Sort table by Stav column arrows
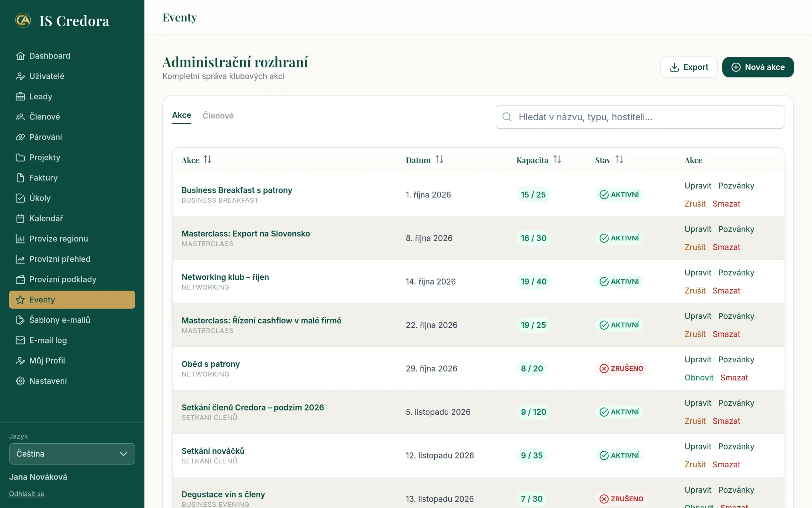812x508 pixels. 619,159
